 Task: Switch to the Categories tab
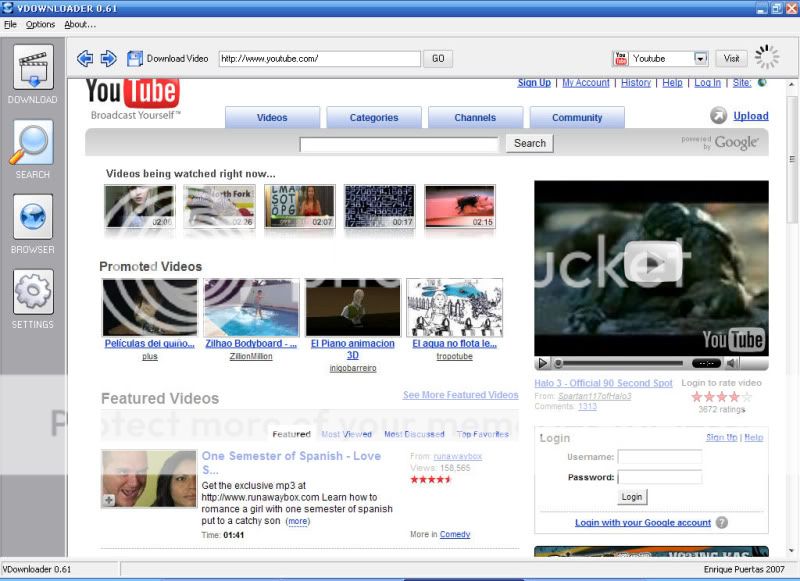pos(374,118)
